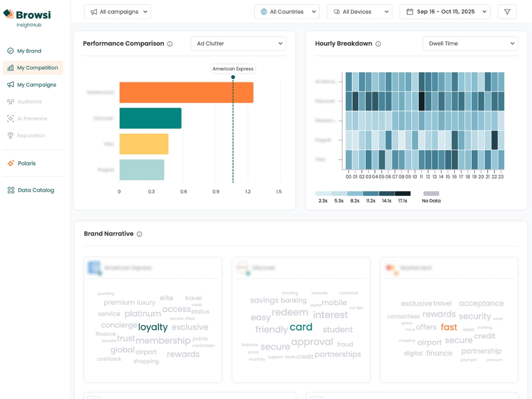Viewport: 532px width, 399px height.
Task: Click Hourly Breakdown info icon
Action: point(378,44)
